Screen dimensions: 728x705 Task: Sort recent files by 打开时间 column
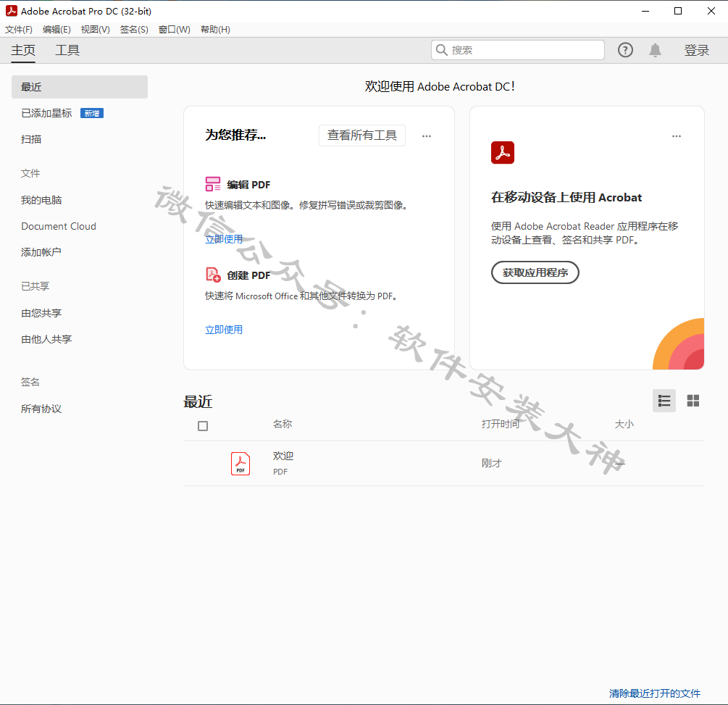coord(500,424)
